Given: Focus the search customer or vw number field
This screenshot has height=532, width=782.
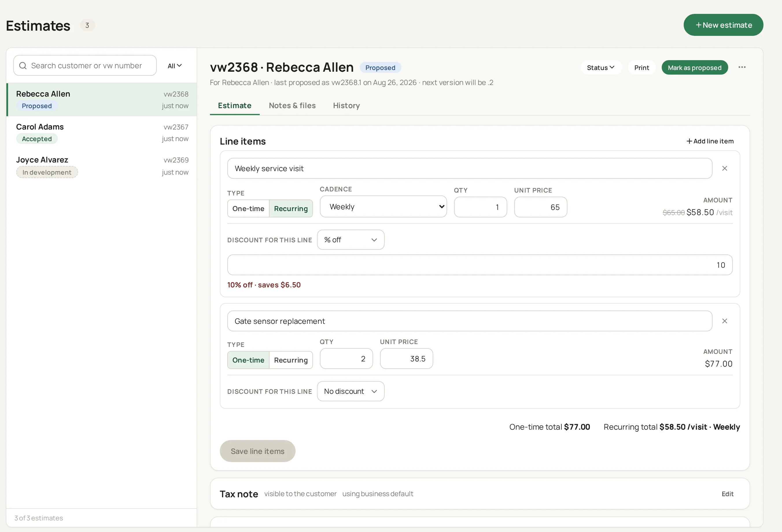Looking at the screenshot, I should click(x=85, y=66).
